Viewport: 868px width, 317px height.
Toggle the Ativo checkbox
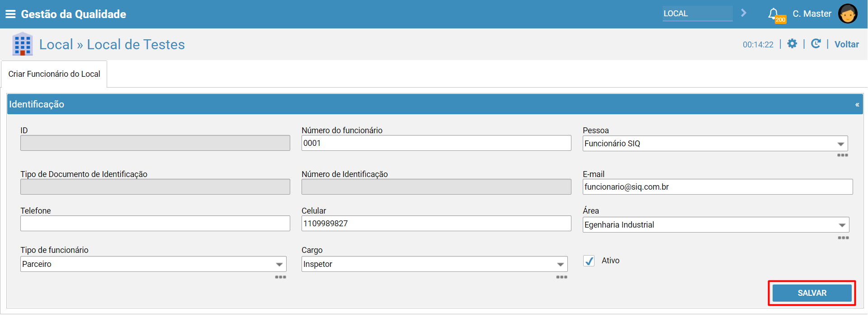(x=589, y=261)
